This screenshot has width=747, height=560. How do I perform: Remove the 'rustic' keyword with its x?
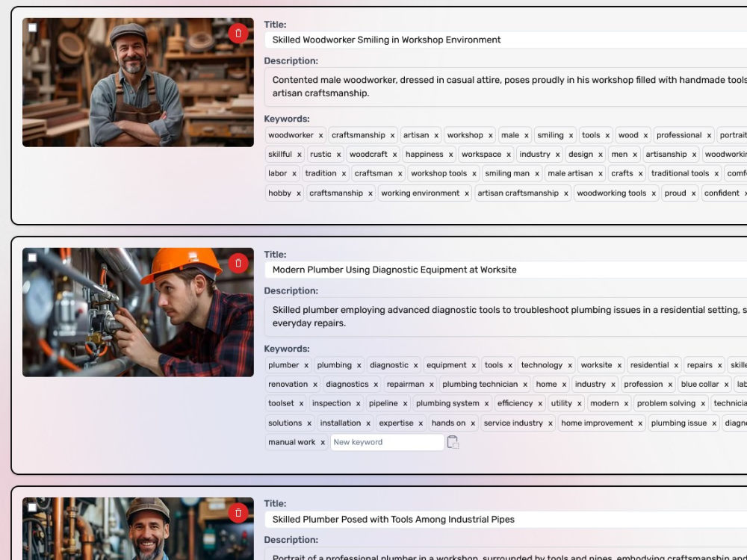point(338,155)
